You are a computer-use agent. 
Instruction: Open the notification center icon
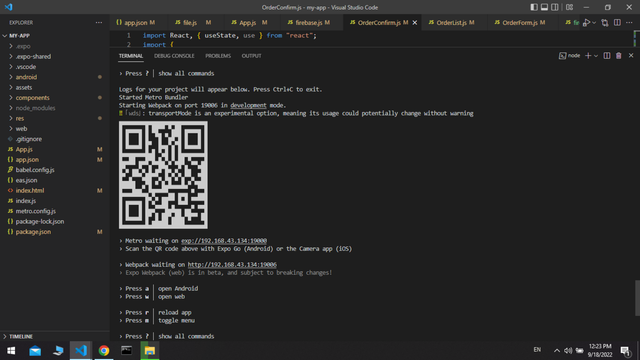[625, 351]
